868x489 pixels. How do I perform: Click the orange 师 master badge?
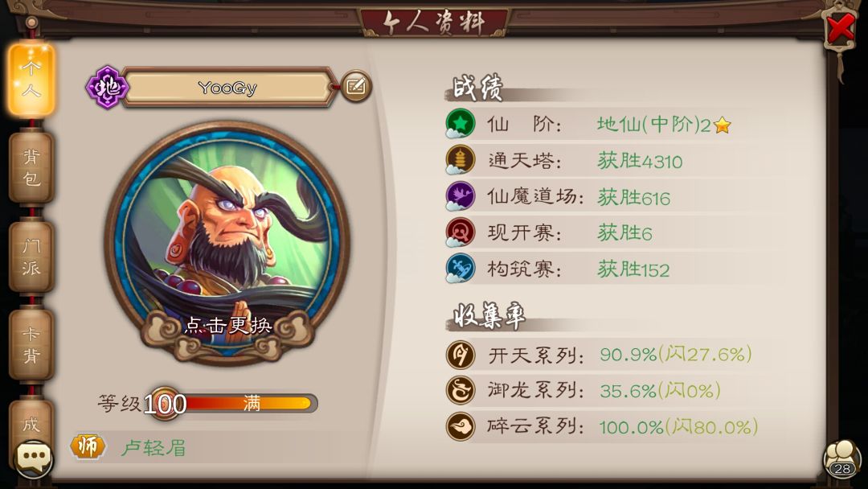coord(88,446)
